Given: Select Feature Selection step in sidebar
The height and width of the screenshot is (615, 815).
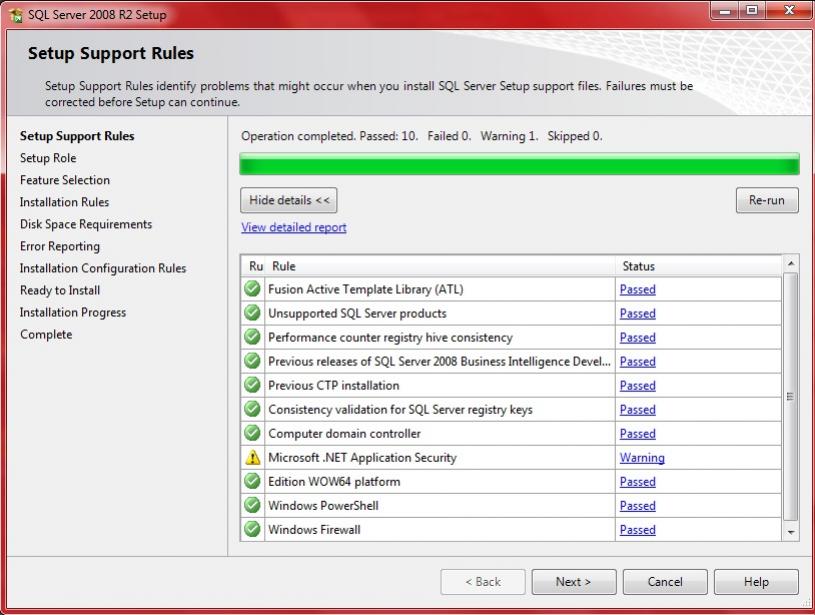Looking at the screenshot, I should pyautogui.click(x=65, y=180).
